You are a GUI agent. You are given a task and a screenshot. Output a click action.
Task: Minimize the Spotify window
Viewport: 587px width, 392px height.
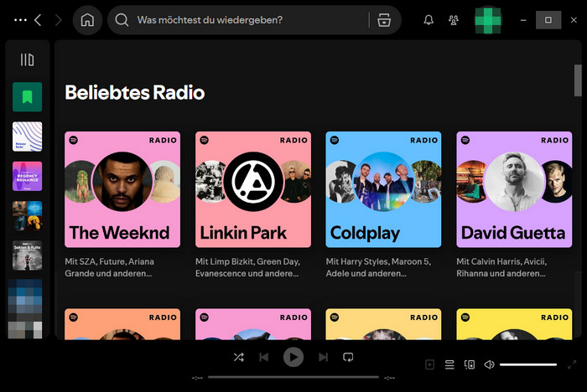(x=523, y=20)
